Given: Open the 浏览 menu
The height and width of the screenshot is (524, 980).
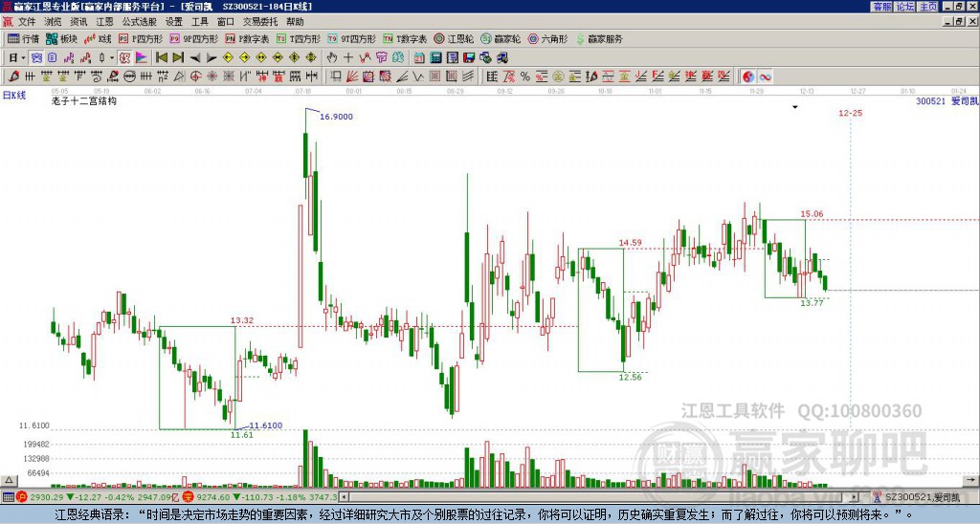Looking at the screenshot, I should [x=53, y=22].
